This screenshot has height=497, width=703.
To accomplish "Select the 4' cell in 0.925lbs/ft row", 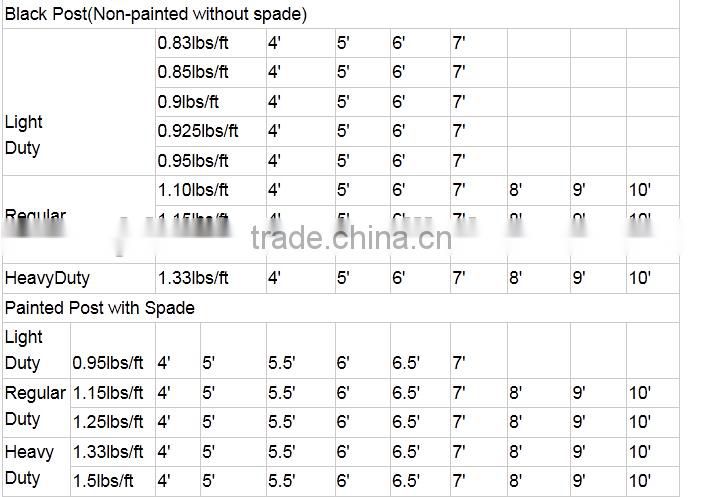I will pyautogui.click(x=274, y=130).
